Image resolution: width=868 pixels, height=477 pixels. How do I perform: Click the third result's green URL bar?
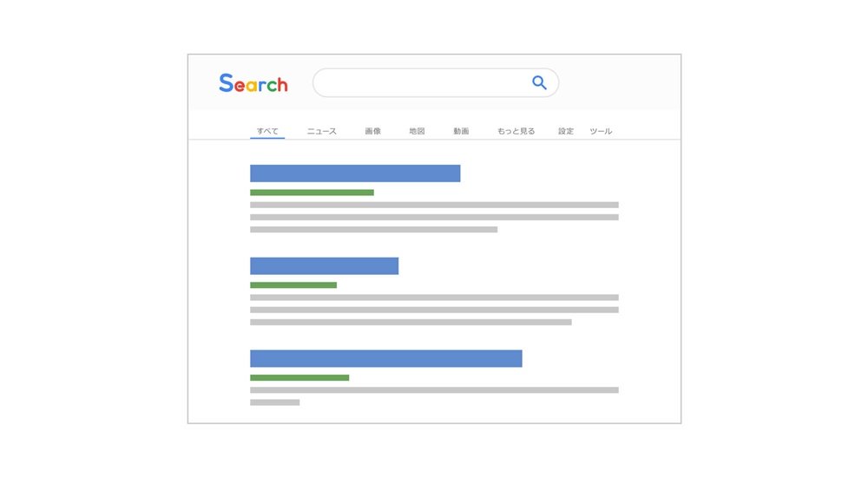pyautogui.click(x=299, y=377)
